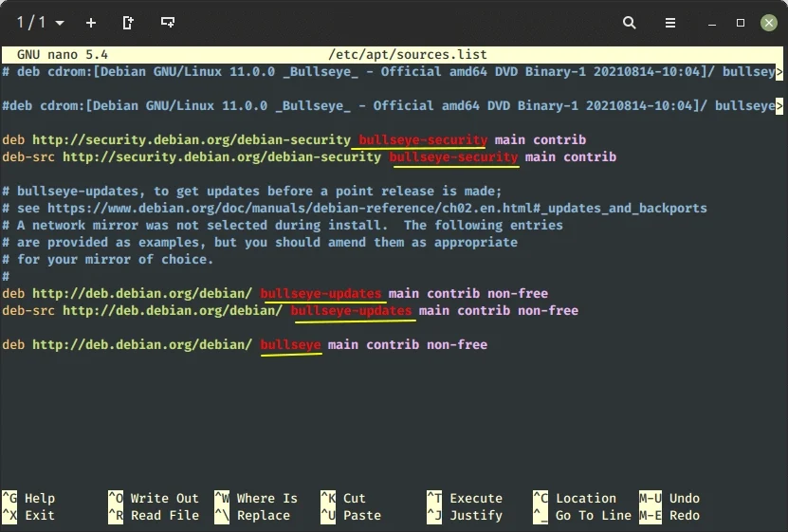Click the ^K Cut shortcut
This screenshot has width=788, height=532.
click(344, 499)
